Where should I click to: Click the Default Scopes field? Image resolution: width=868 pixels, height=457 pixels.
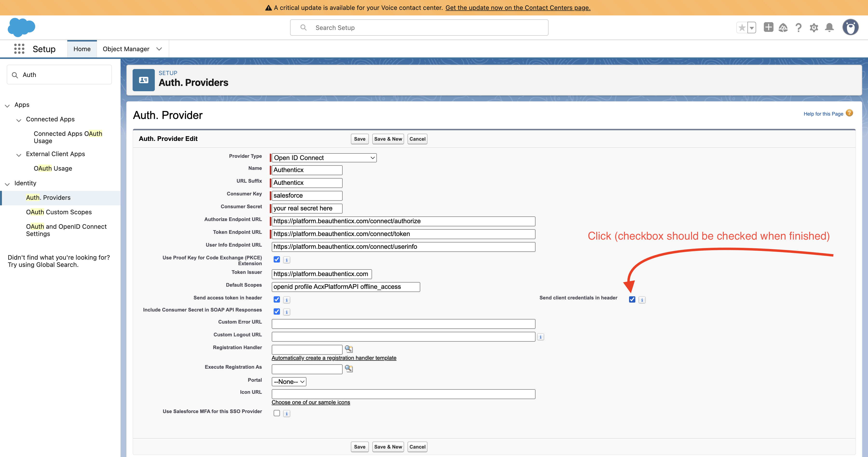click(x=346, y=287)
